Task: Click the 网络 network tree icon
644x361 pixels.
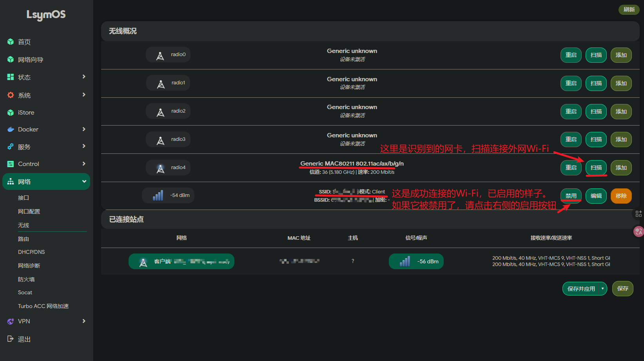Action: coord(11,182)
